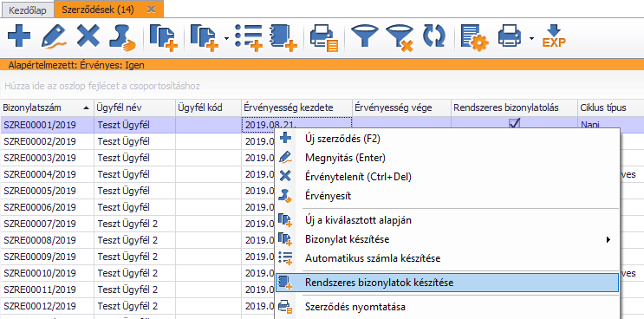The width and height of the screenshot is (644, 319).
Task: Click the funnel filter toolbar icon
Action: [365, 37]
